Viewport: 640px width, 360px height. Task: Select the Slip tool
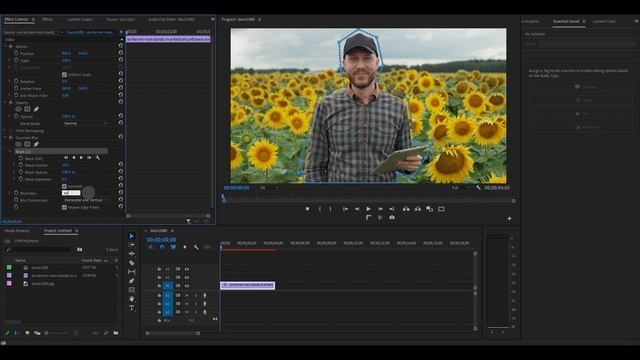(x=131, y=272)
